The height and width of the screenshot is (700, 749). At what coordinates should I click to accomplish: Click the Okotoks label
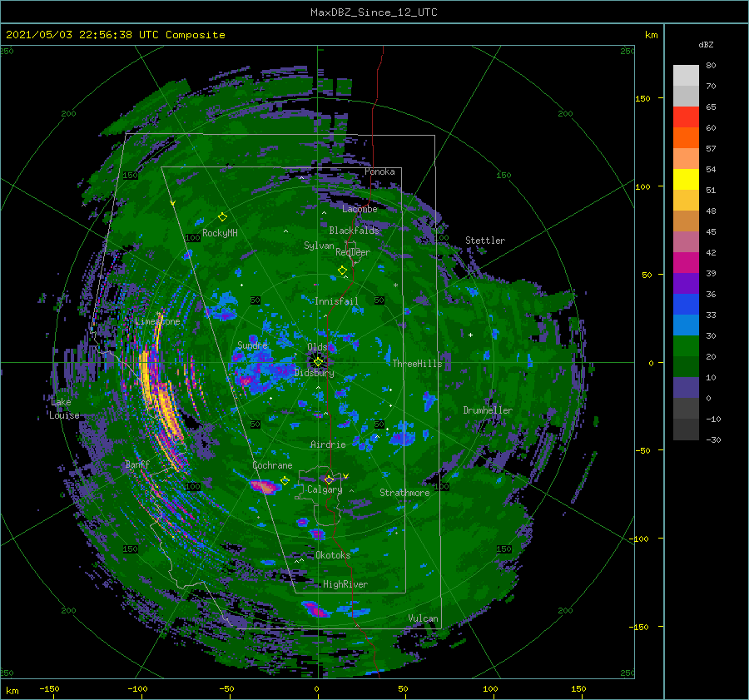pyautogui.click(x=333, y=554)
